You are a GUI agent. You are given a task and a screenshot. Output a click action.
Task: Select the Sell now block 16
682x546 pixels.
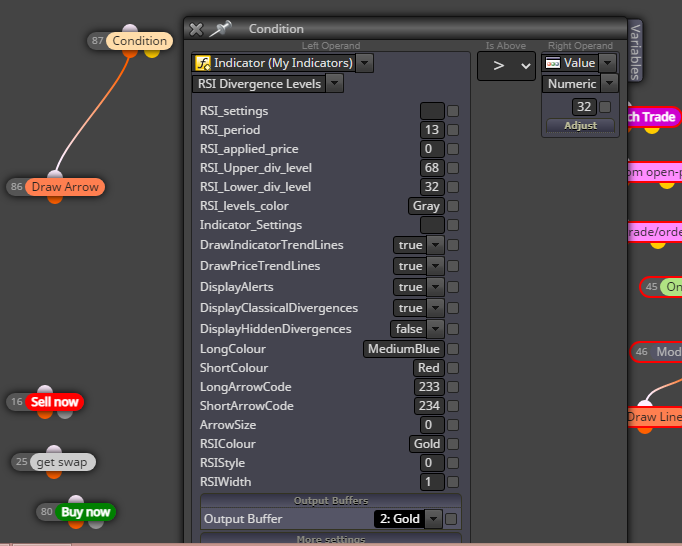45,402
